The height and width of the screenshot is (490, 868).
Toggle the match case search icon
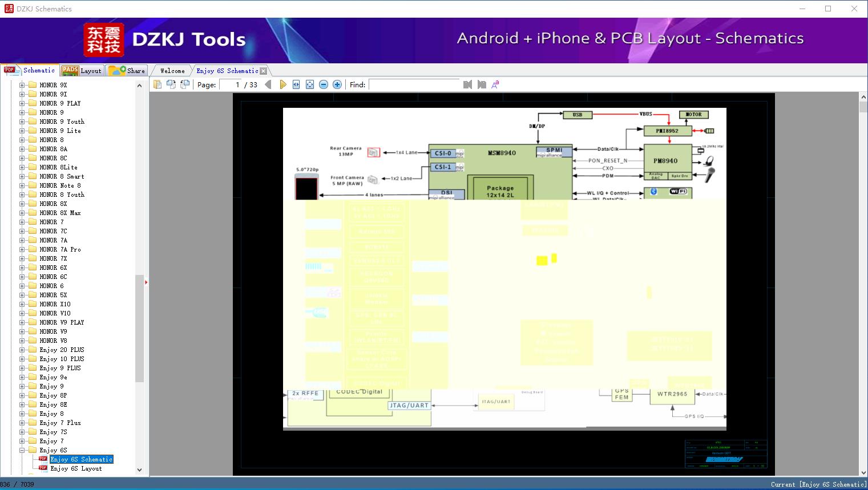tap(495, 84)
